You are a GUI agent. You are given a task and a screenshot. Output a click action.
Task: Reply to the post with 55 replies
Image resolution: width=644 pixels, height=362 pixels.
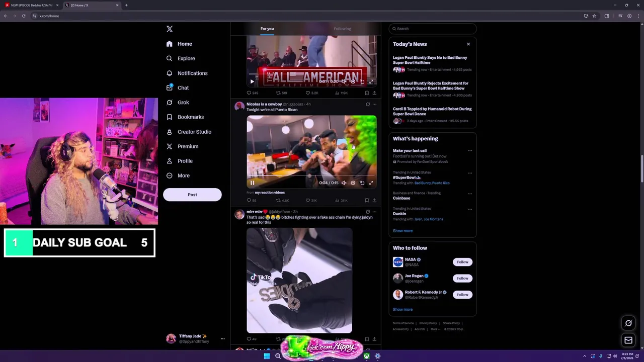pyautogui.click(x=251, y=201)
